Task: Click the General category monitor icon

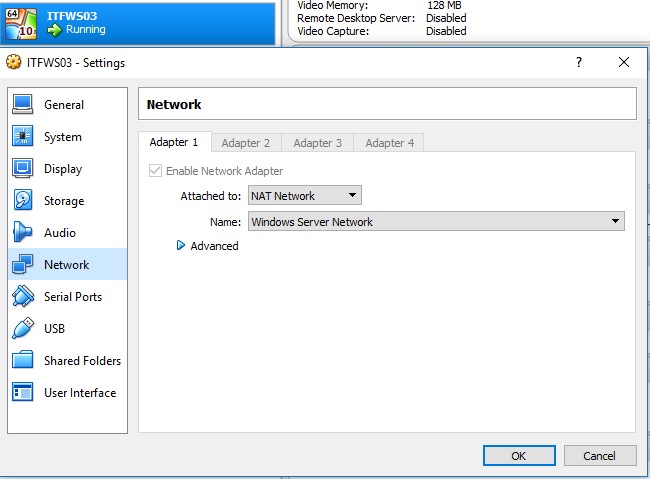Action: click(x=22, y=104)
